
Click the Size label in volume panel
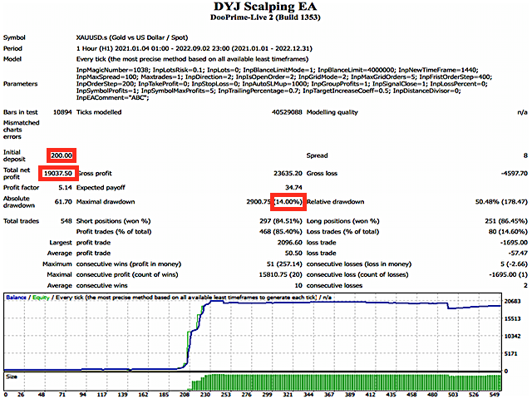coord(12,377)
